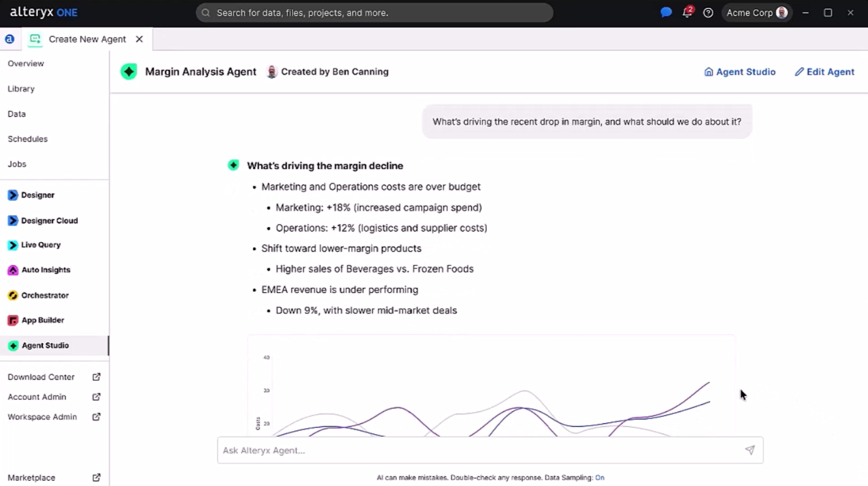Viewport: 868px width, 486px height.
Task: Open the Acme Corp account menu
Action: pos(757,13)
